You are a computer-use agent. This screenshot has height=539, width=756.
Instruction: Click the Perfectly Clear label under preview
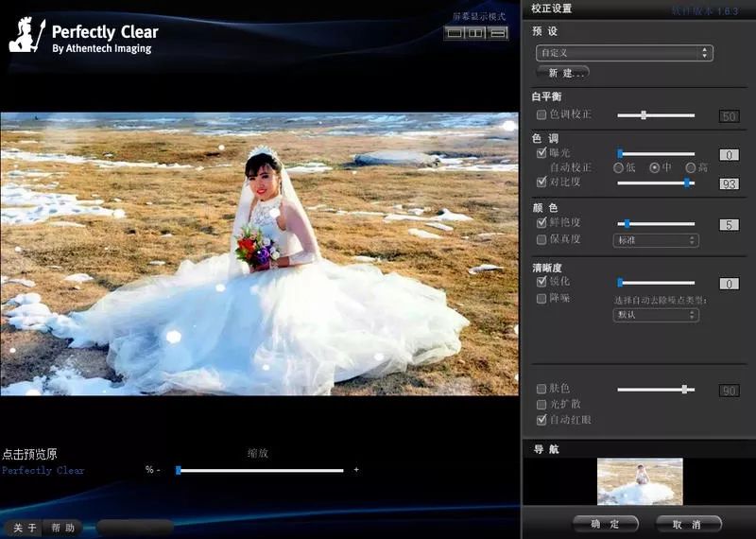coord(43,471)
